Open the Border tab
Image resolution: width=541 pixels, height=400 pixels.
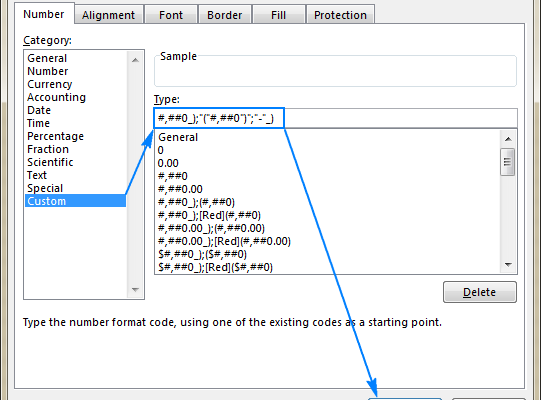pyautogui.click(x=225, y=15)
